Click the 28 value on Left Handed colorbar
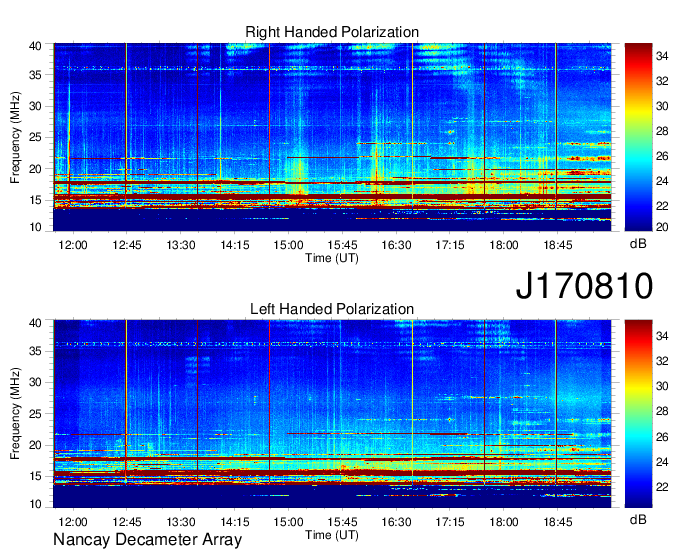This screenshot has height=552, width=680. (x=662, y=411)
